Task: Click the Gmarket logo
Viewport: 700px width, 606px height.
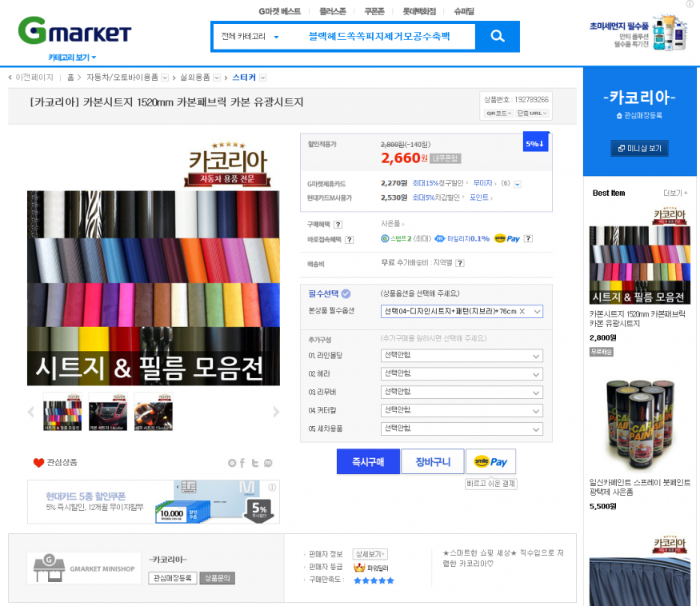Action: click(x=74, y=30)
